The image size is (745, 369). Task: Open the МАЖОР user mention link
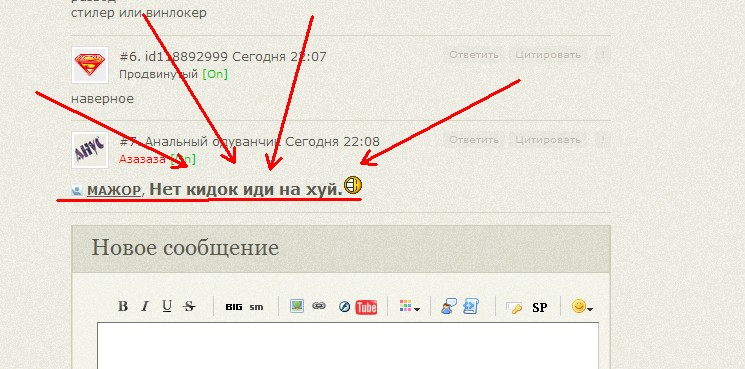pos(114,190)
